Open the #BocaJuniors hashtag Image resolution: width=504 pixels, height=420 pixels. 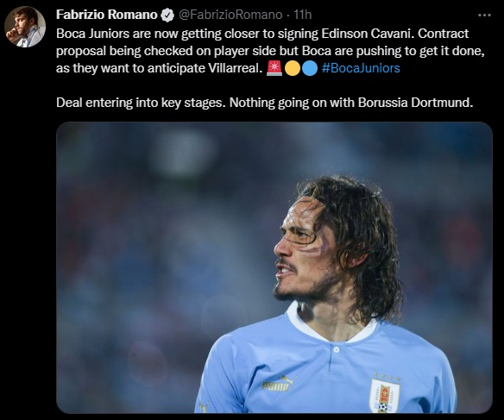[x=361, y=68]
